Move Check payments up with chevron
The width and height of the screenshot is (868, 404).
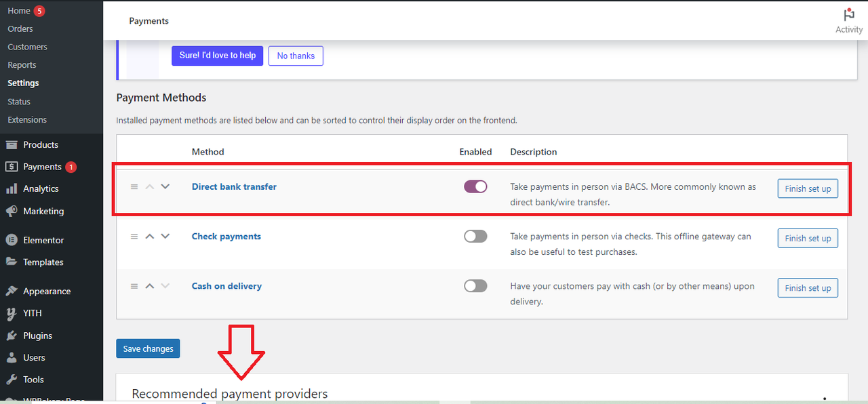[150, 237]
